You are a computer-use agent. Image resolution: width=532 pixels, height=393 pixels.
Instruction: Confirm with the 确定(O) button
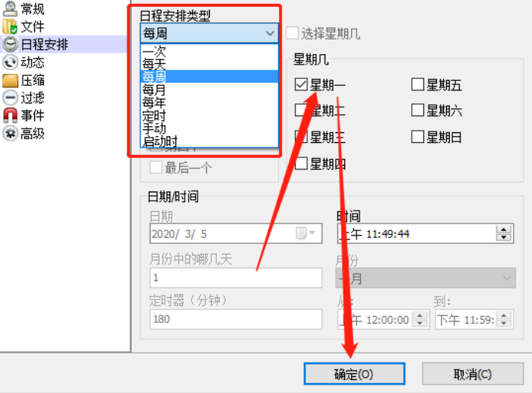pos(354,374)
